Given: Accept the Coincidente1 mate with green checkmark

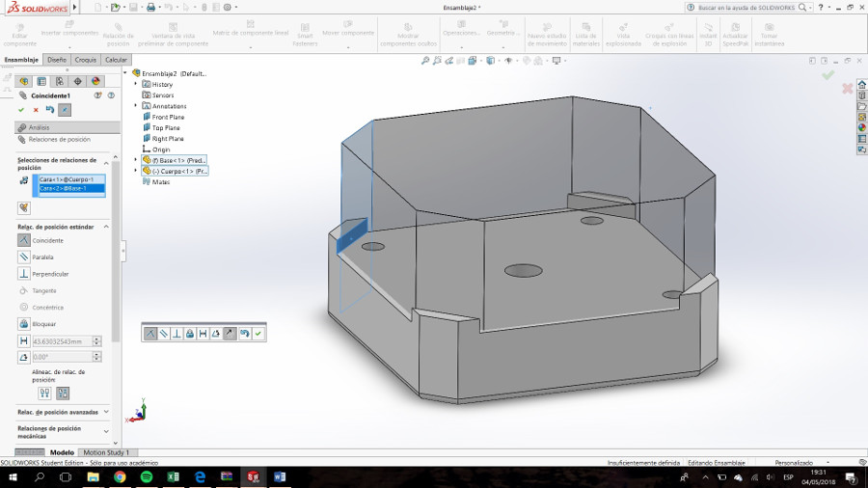Looking at the screenshot, I should tap(21, 110).
